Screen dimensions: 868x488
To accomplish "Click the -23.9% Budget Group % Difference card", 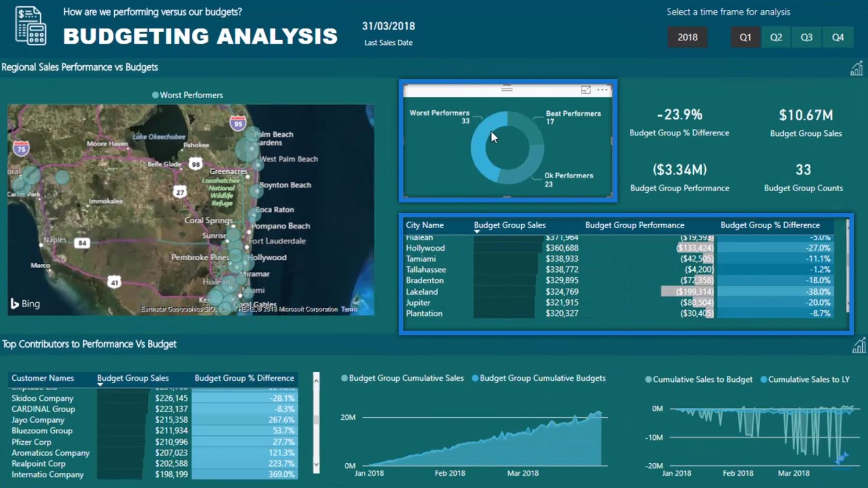I will pyautogui.click(x=679, y=122).
